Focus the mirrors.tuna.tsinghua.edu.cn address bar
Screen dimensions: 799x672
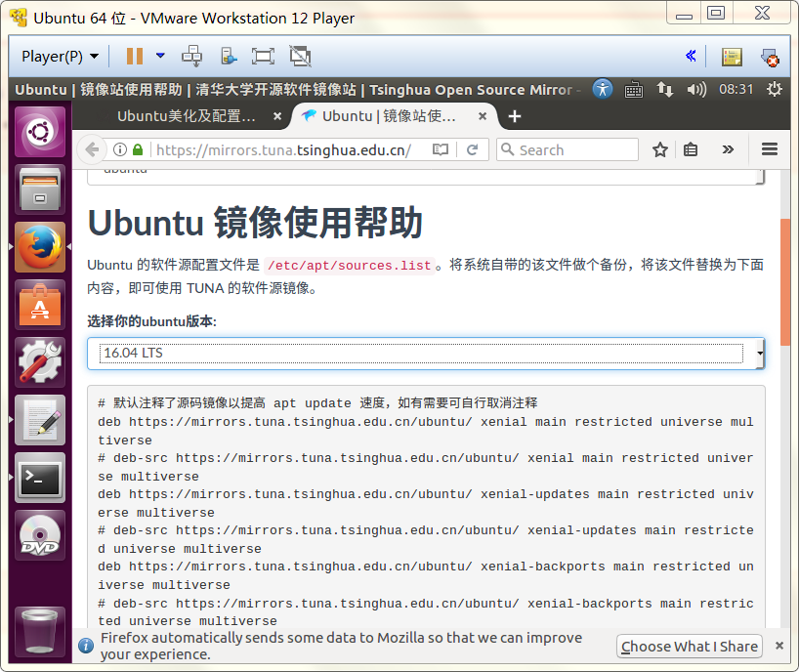click(283, 149)
